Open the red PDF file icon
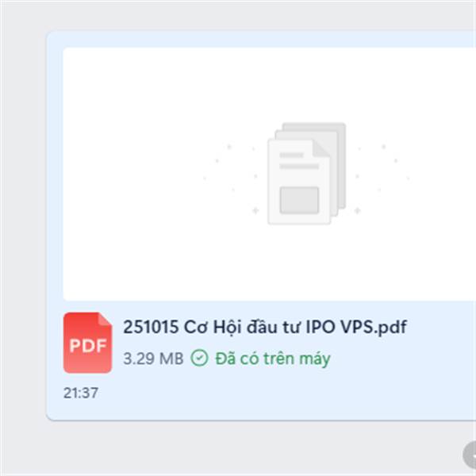The image size is (476, 476). (88, 343)
